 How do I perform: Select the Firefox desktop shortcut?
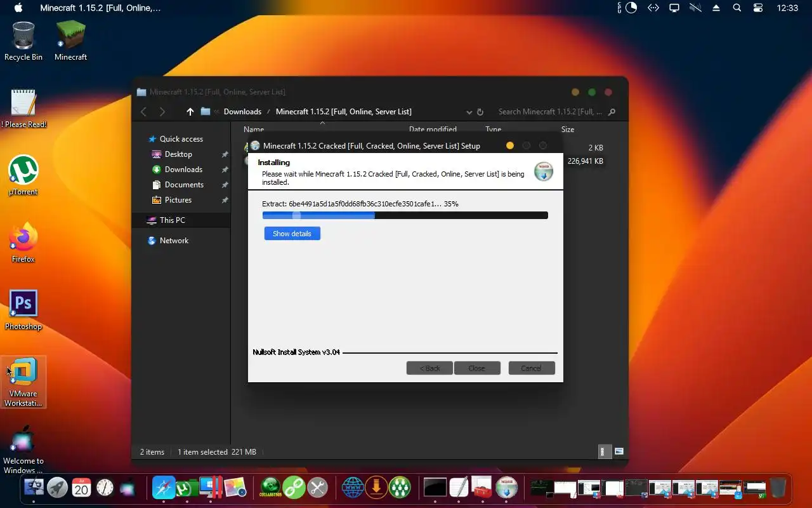click(x=23, y=243)
